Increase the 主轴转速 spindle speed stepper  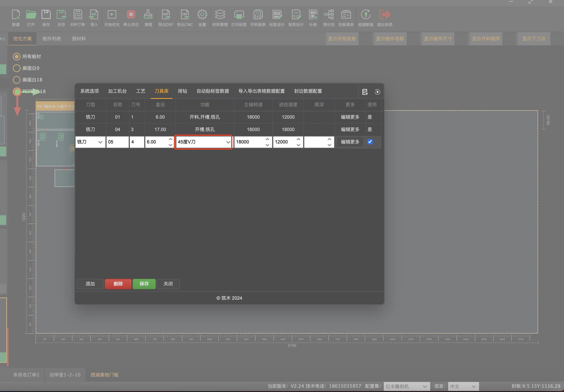[x=267, y=139]
